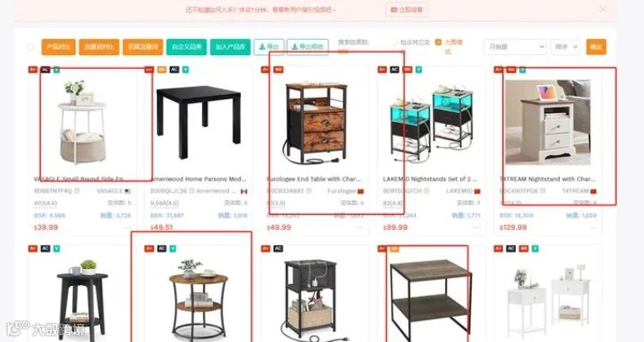Open more options dots on VASAGLE card
The image size is (644, 342).
[126, 228]
